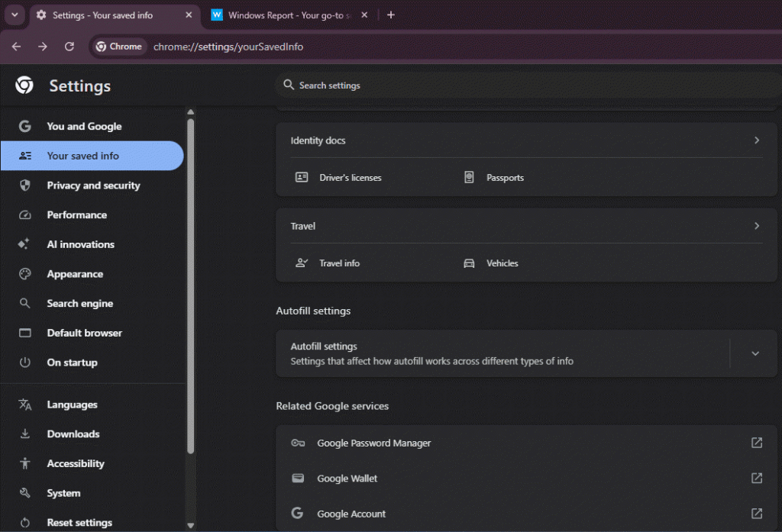This screenshot has height=532, width=782.
Task: Click the Chrome site info chip
Action: (x=119, y=47)
